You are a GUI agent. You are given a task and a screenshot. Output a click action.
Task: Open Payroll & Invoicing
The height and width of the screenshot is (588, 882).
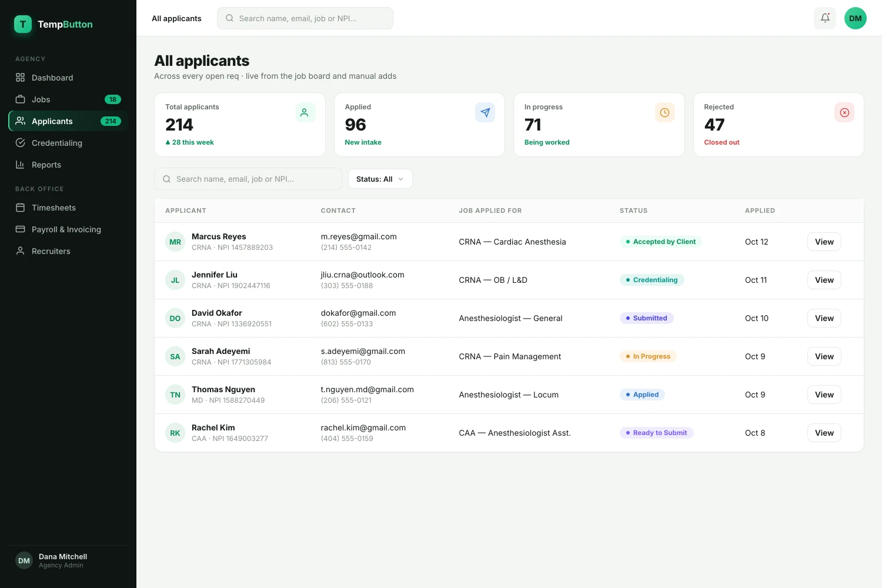(68, 229)
